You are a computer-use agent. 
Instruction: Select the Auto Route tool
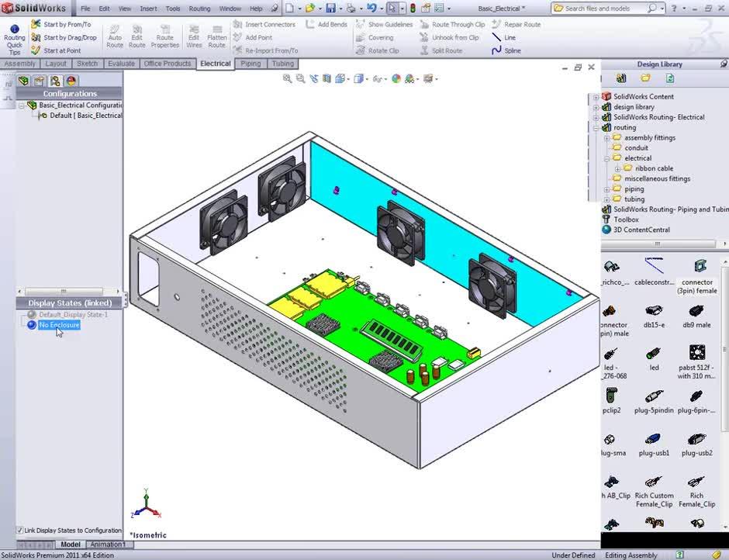click(x=115, y=36)
